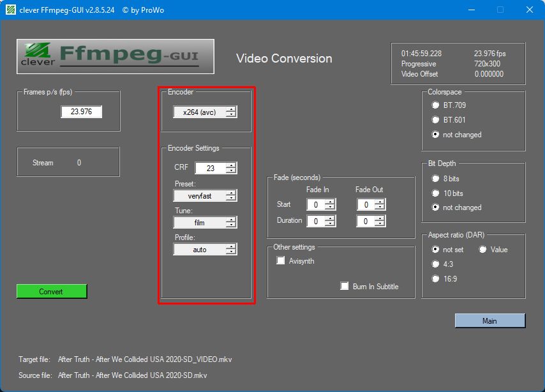The height and width of the screenshot is (392, 545).
Task: Click the clever Ffmpeg-GUI logo banner
Action: coord(116,56)
